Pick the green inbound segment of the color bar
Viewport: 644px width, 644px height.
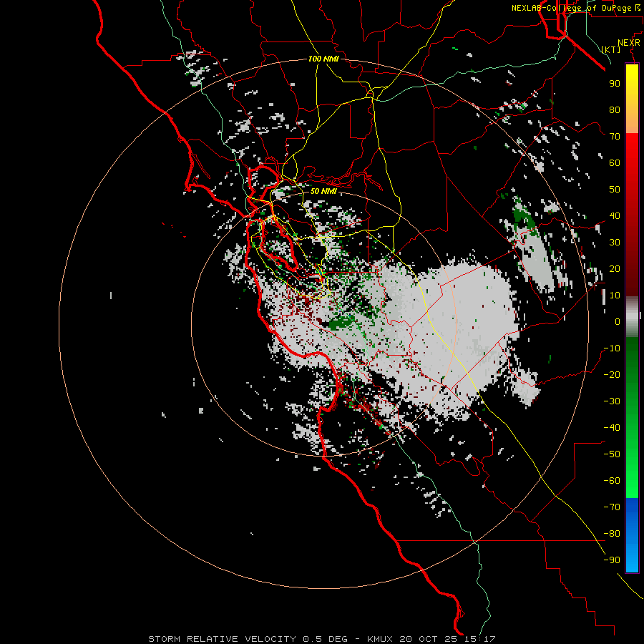(x=632, y=418)
